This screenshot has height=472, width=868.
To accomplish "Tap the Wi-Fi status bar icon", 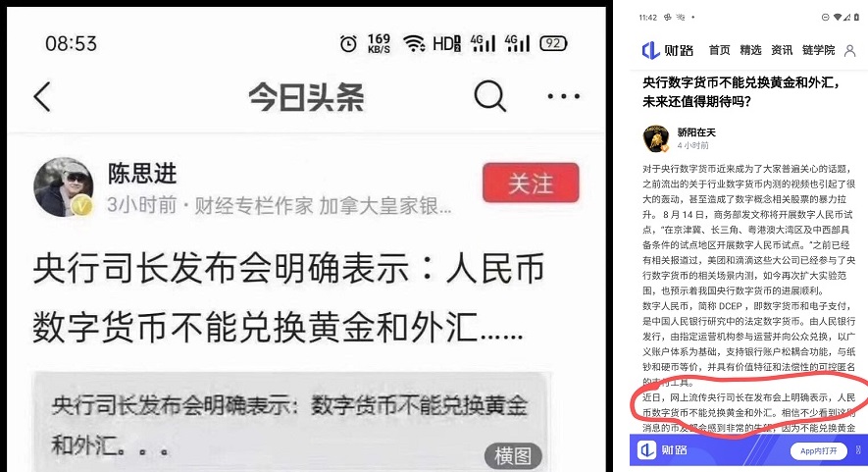I will click(x=414, y=43).
